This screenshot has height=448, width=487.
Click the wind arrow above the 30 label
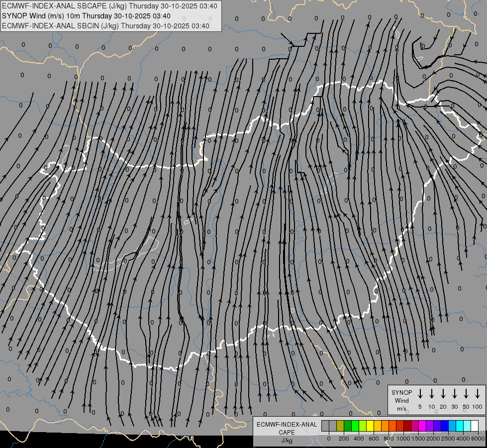tap(454, 394)
